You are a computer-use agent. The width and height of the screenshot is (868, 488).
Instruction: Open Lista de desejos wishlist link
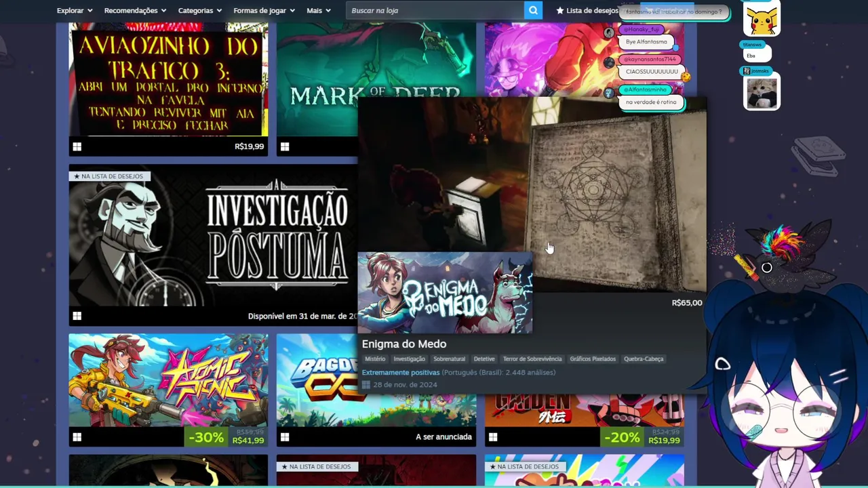coord(587,10)
